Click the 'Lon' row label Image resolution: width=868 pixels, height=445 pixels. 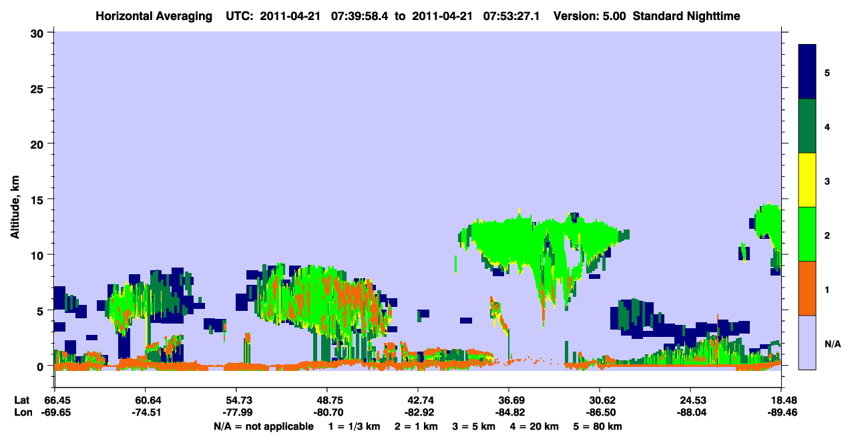(x=22, y=412)
